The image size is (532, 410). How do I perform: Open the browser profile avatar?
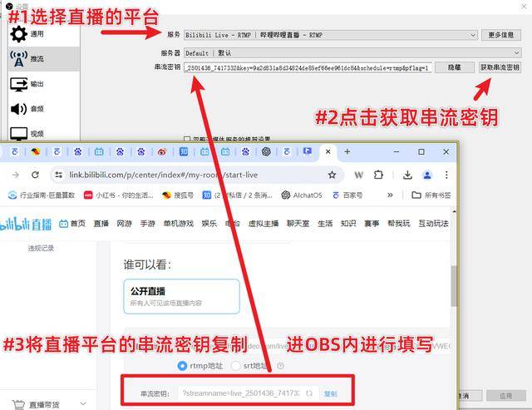[427, 175]
